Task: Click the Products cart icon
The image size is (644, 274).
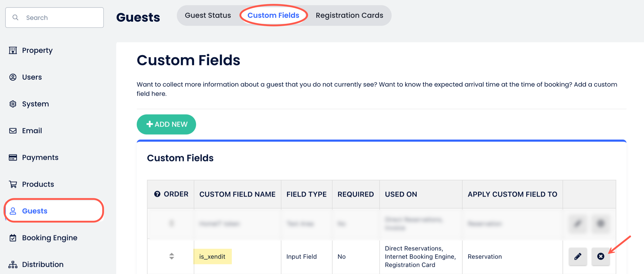Action: (13, 184)
